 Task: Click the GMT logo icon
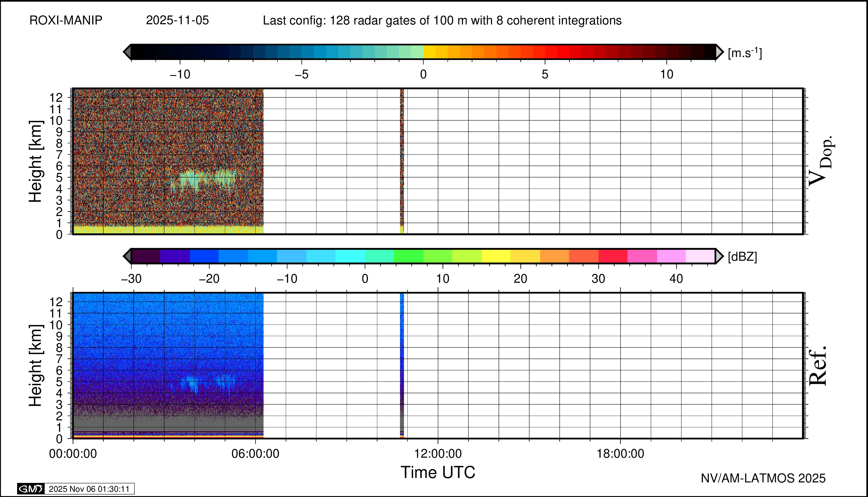(31, 489)
